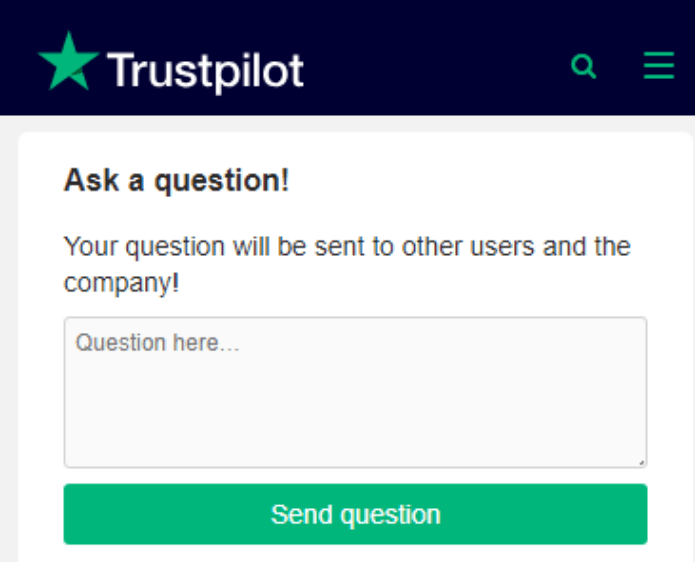Click the green Trustpilot star logo
The width and height of the screenshot is (695, 562).
click(68, 63)
